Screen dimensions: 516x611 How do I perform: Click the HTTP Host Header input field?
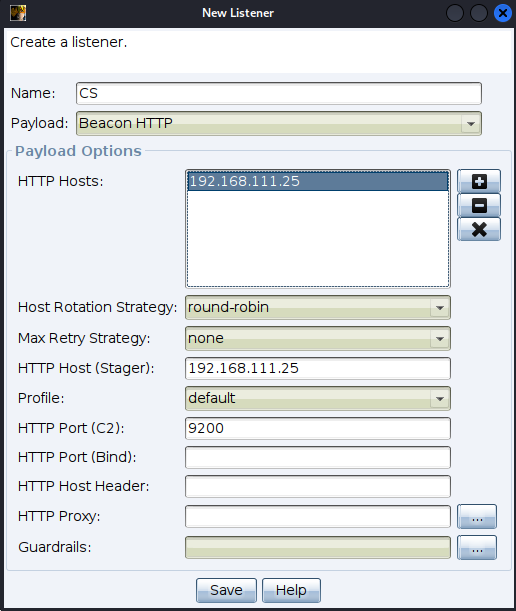click(318, 486)
